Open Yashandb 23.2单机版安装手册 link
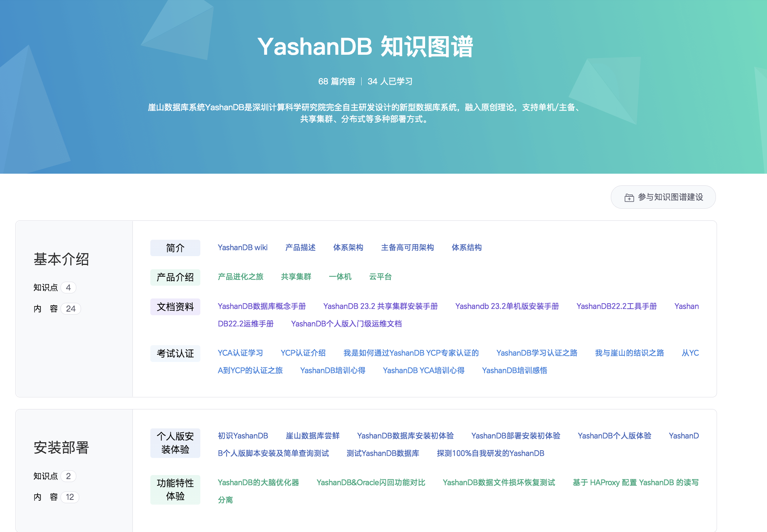Screen dimensions: 767x532 507,306
